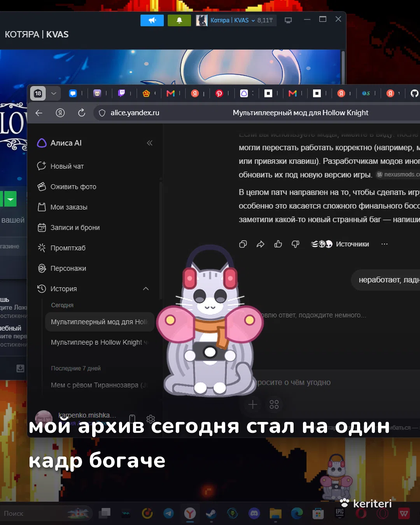Click the Yandex home button beside back arrow

60,113
